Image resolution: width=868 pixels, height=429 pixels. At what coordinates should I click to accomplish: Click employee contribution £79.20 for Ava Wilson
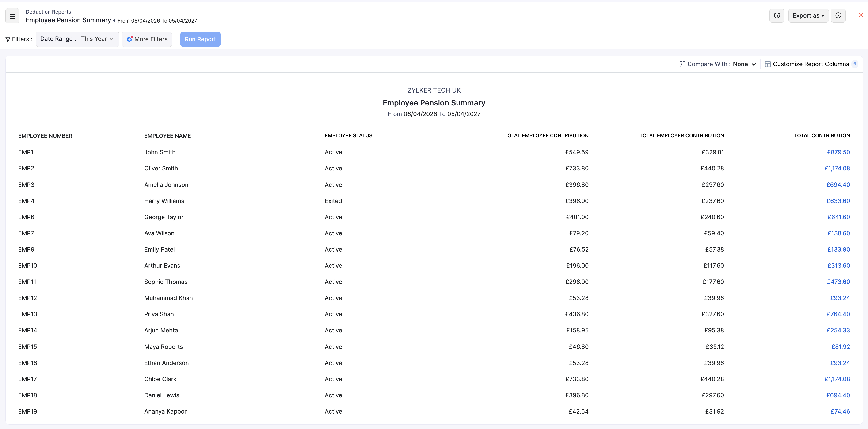coord(579,233)
